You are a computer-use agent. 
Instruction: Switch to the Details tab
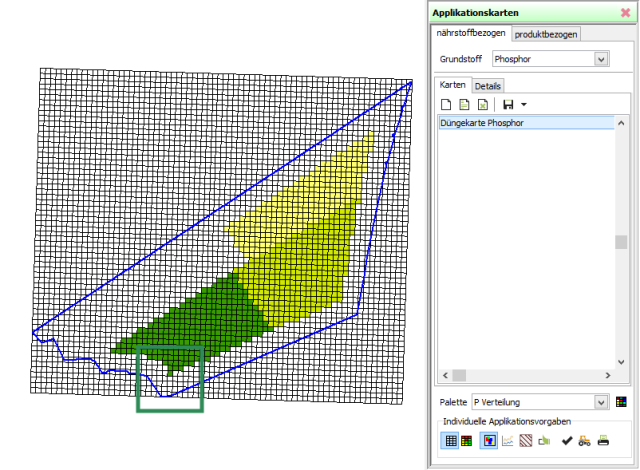(488, 86)
